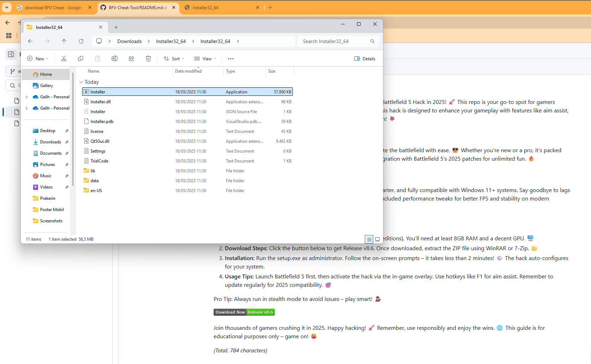This screenshot has height=364, width=591.
Task: Switch to details list view icon in status bar
Action: pyautogui.click(x=369, y=239)
